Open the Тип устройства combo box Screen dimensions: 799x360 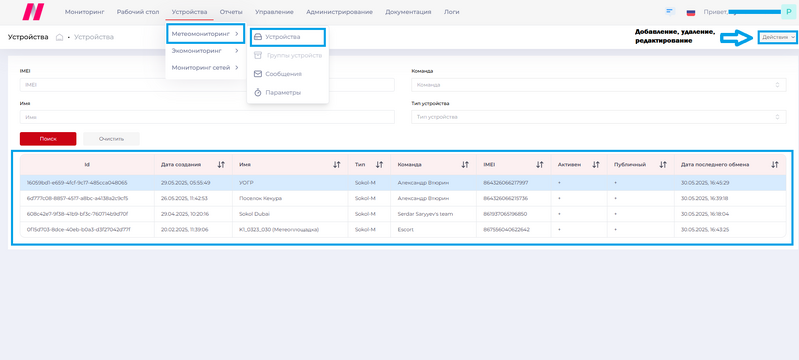599,117
